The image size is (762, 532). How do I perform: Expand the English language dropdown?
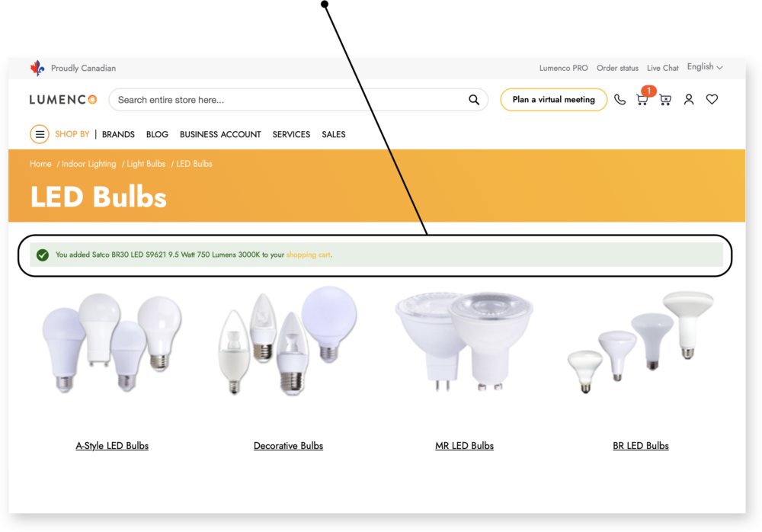tap(705, 67)
